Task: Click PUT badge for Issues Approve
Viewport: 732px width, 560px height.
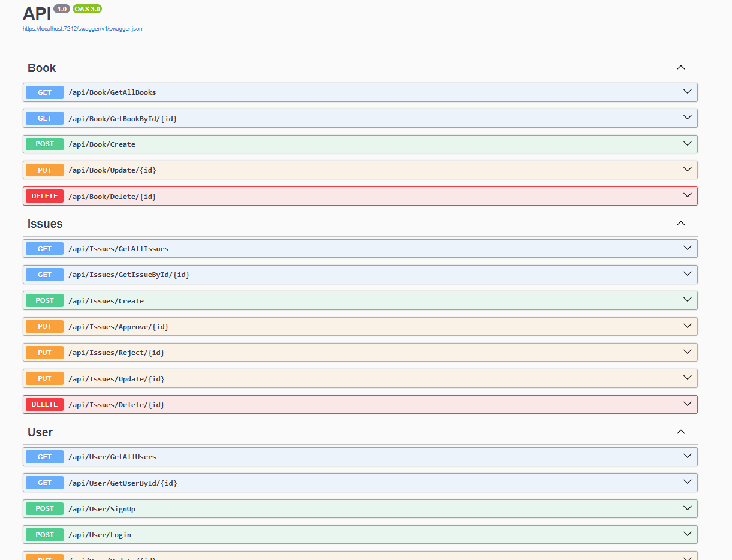Action: click(44, 327)
